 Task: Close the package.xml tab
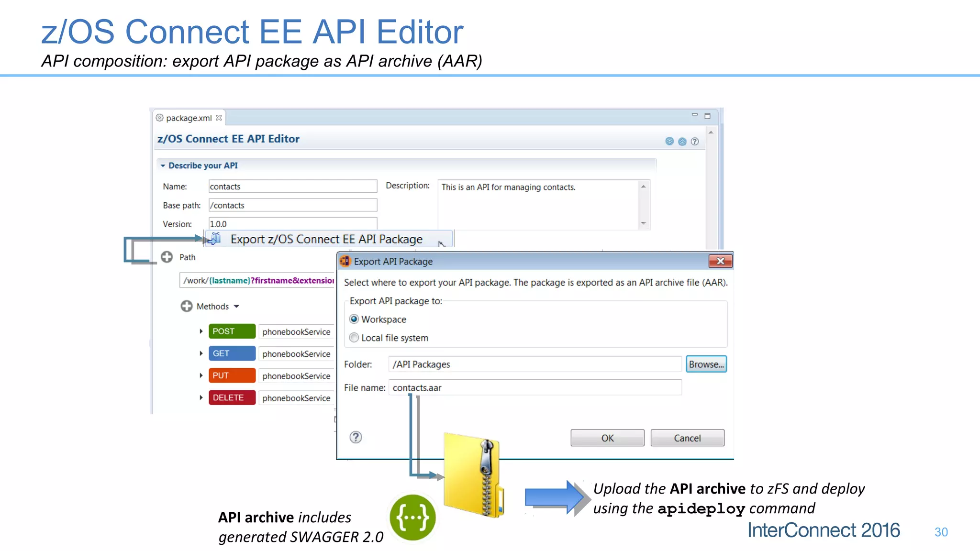[219, 118]
